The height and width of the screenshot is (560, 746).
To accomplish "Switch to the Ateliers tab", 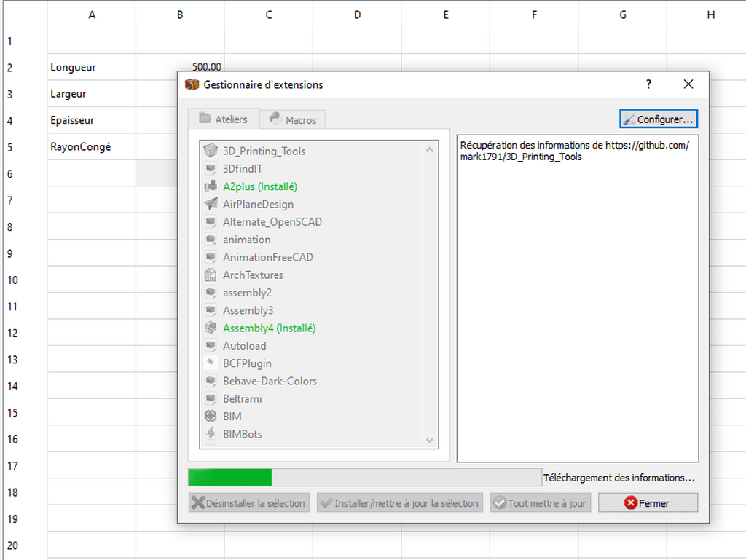I will [x=224, y=119].
